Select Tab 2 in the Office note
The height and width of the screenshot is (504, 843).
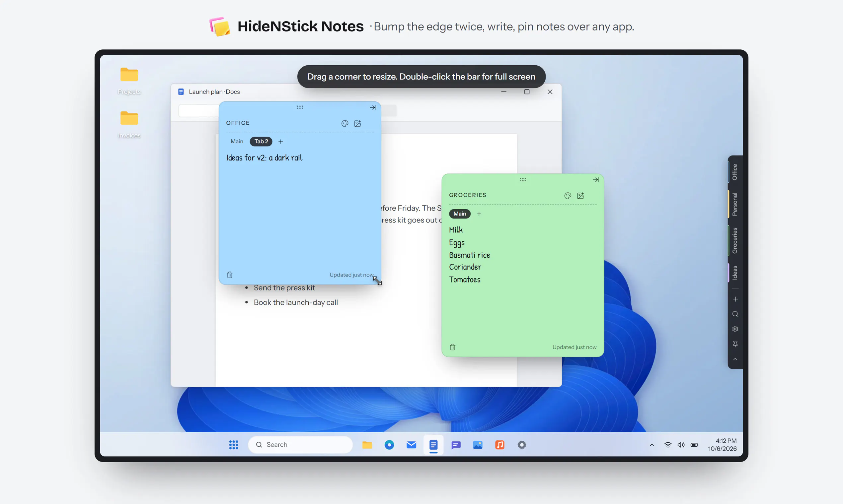[x=261, y=141]
